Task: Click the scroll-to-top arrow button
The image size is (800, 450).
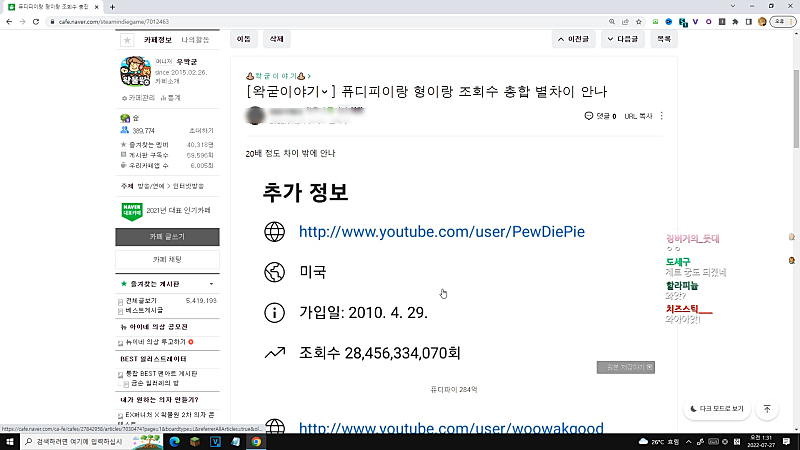Action: [766, 409]
